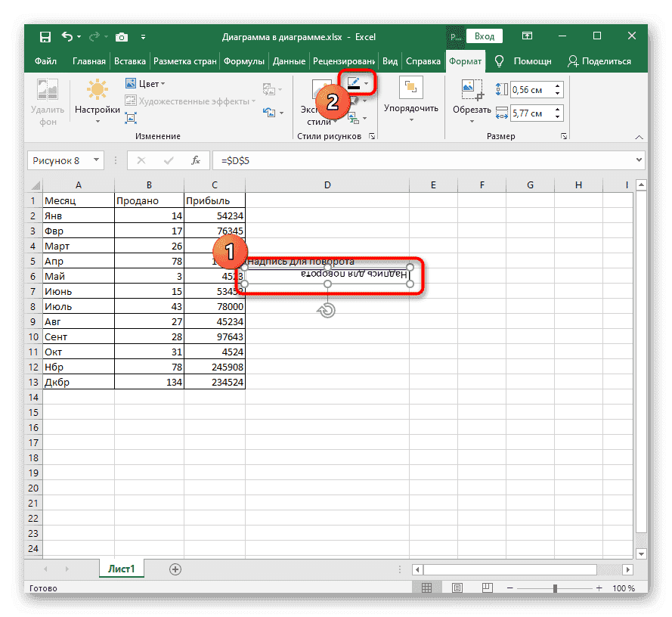672x617 pixels.
Task: Open the Настройки corrections tool
Action: (97, 100)
